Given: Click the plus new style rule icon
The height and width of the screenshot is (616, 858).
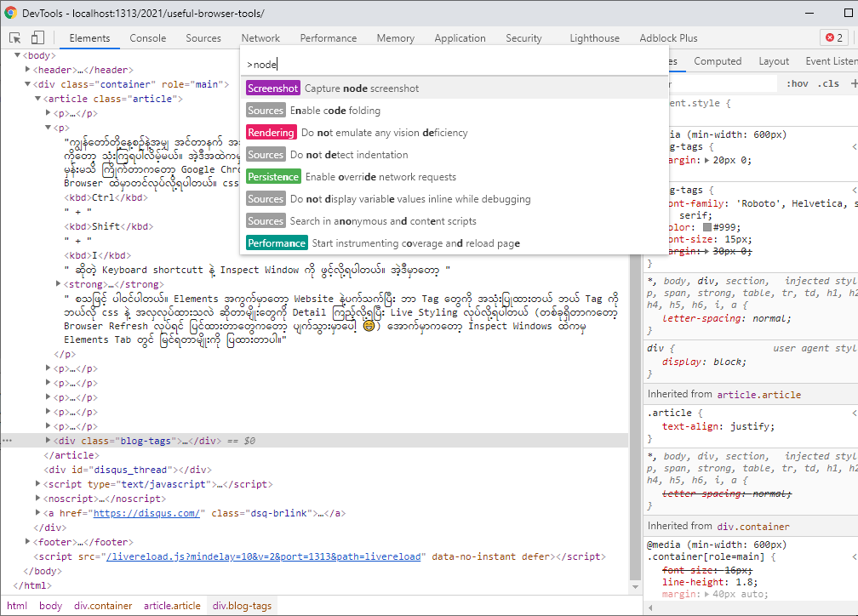Looking at the screenshot, I should (x=854, y=83).
